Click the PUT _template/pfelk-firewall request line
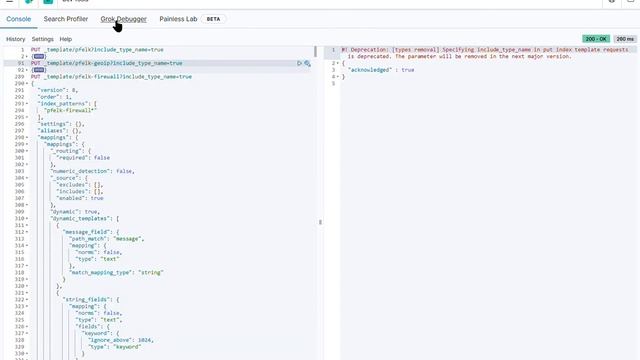 coord(111,77)
